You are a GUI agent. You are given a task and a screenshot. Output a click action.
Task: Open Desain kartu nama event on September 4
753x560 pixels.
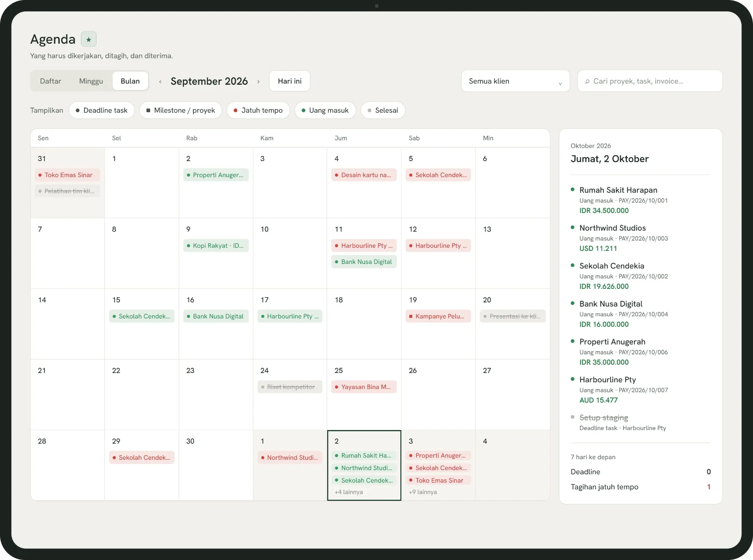[x=364, y=175]
